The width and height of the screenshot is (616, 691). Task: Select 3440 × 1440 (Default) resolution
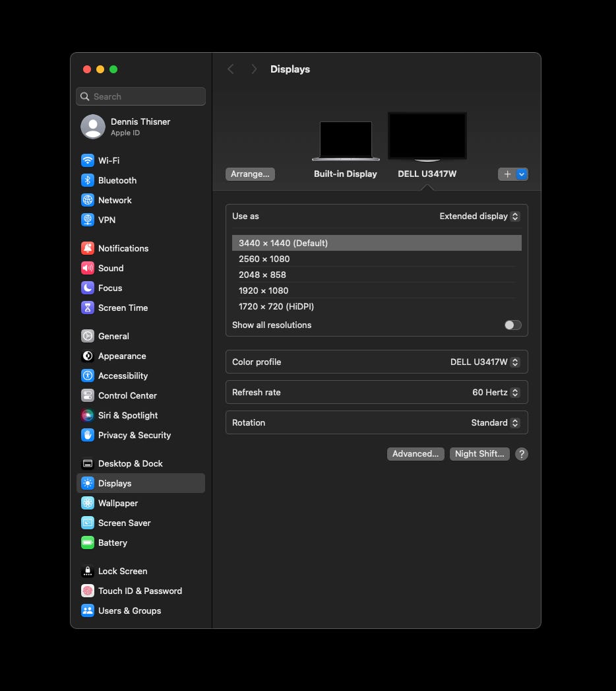click(x=377, y=243)
